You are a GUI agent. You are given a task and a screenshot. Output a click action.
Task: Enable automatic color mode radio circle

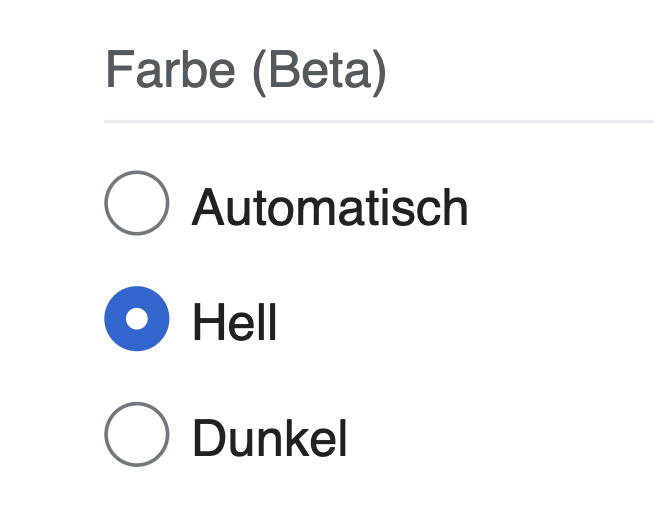point(136,203)
